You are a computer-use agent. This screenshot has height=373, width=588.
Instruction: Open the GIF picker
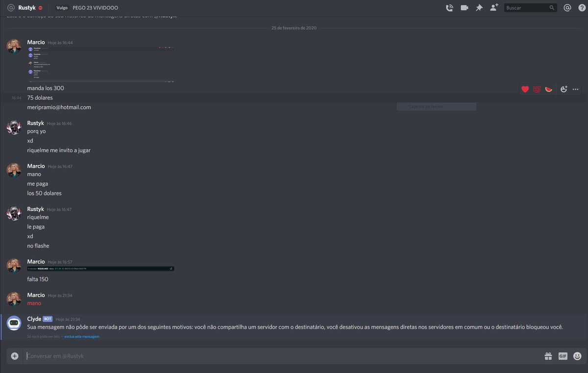point(563,356)
